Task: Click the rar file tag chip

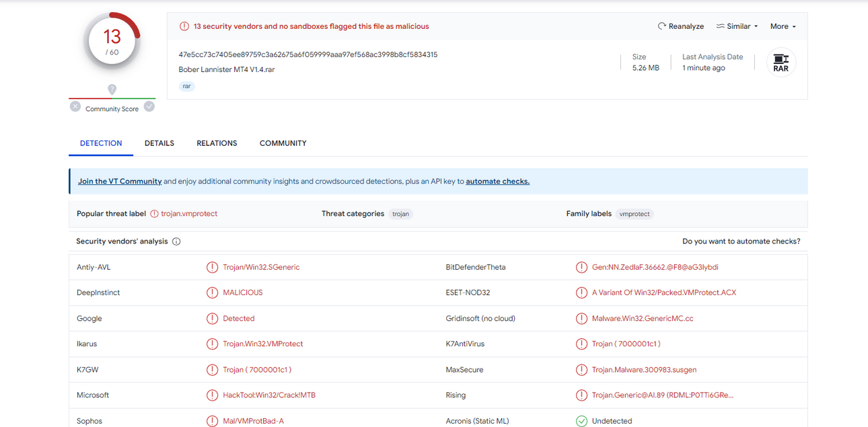Action: [187, 86]
